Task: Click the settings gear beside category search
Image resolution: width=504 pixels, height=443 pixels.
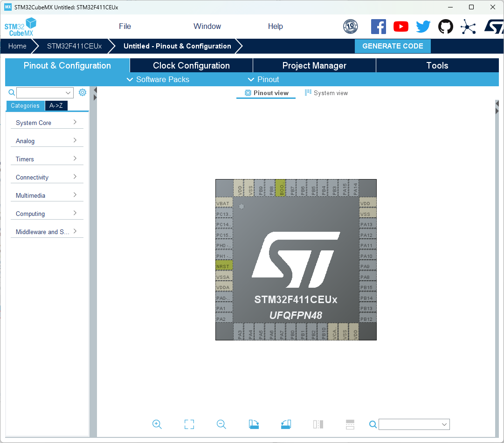Action: tap(83, 92)
